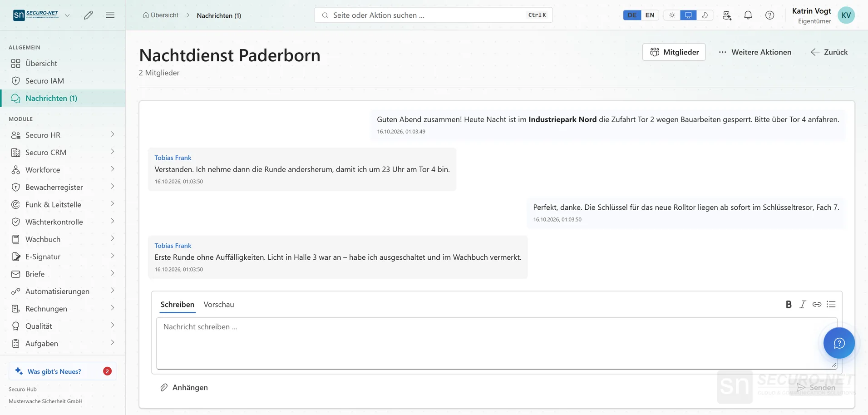The image size is (868, 415).
Task: Insert a link in the message editor
Action: [x=817, y=304]
